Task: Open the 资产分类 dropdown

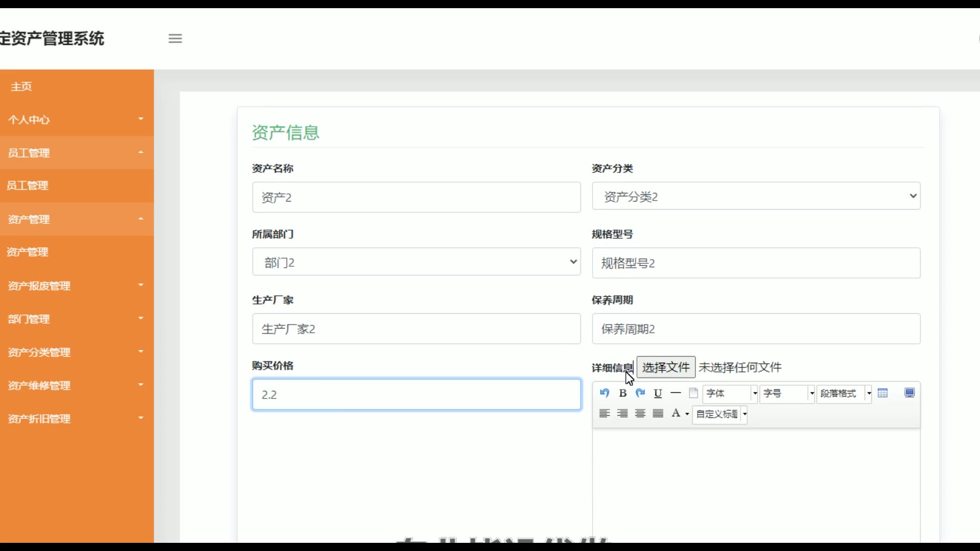Action: click(x=756, y=196)
